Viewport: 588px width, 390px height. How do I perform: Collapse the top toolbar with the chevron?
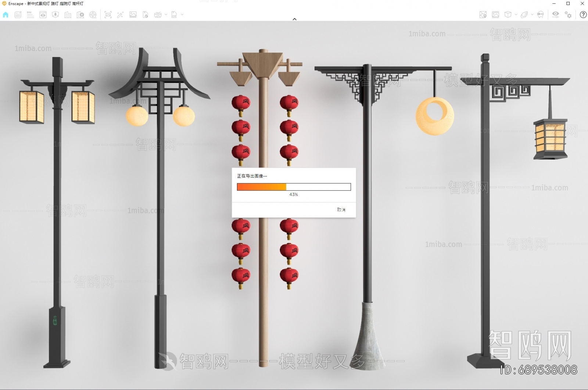tap(294, 19)
